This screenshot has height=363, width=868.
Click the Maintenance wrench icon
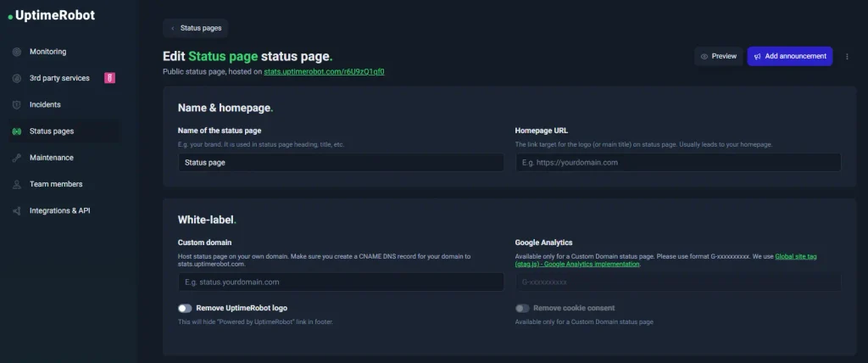pos(17,158)
